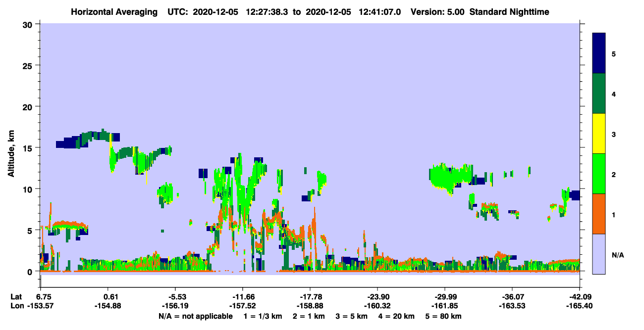Click the colorbar 'N/A' label
This screenshot has width=644, height=330.
coord(617,255)
